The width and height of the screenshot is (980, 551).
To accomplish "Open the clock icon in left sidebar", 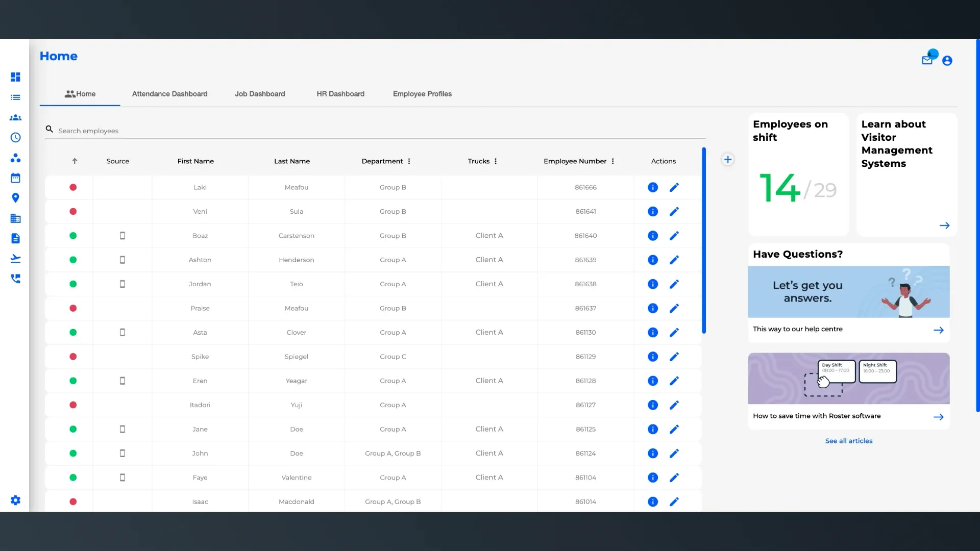I will point(15,138).
